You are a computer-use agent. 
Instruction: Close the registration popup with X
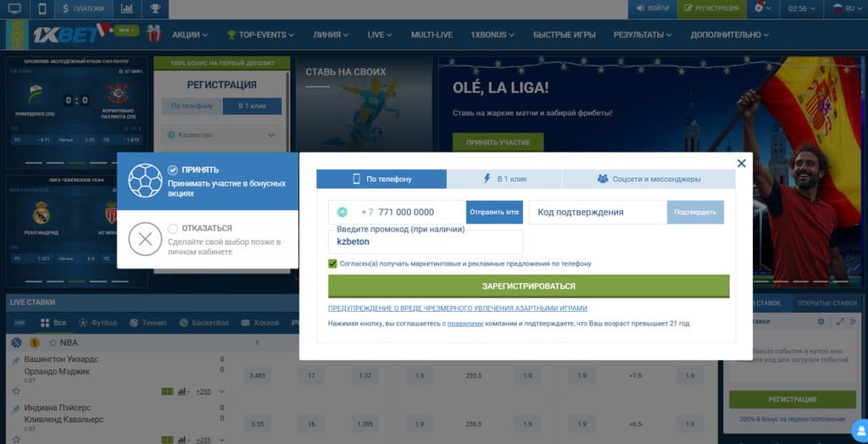(741, 164)
